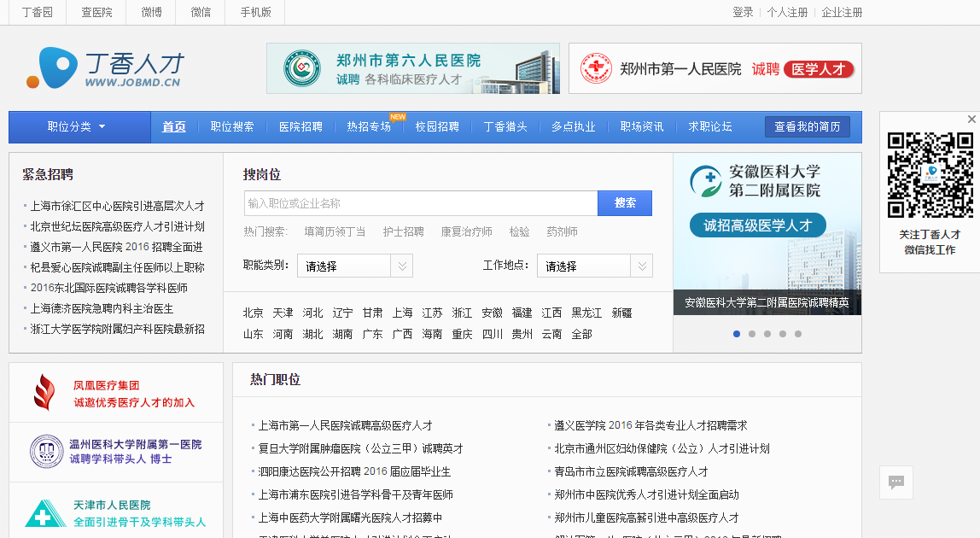Screen dimensions: 980x538
Task: Click the 个人注册 link
Action: [x=787, y=13]
